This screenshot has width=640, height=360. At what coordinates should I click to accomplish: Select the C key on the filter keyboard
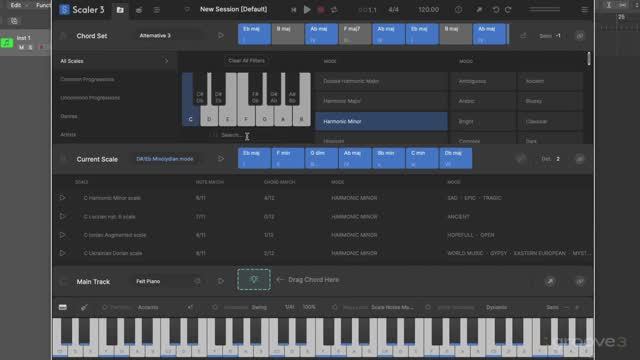point(190,119)
